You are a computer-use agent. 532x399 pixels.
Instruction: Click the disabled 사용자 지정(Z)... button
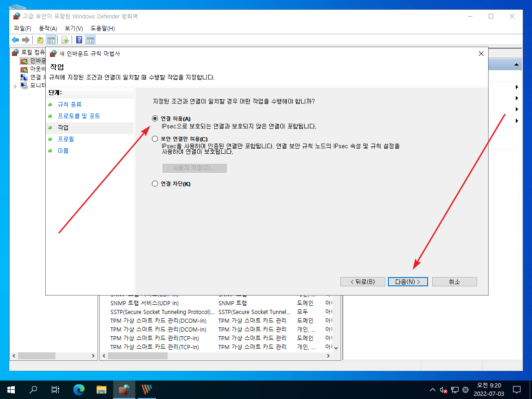point(194,168)
